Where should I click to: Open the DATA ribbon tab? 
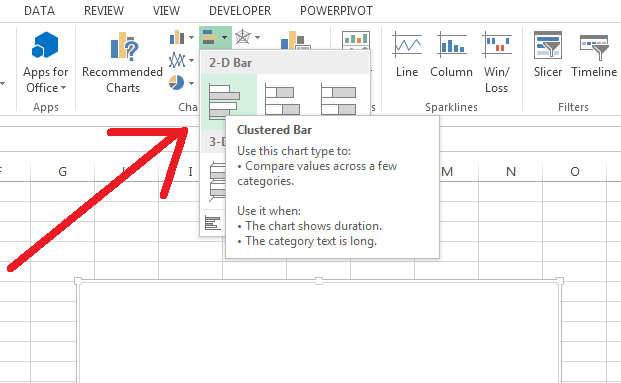click(39, 11)
